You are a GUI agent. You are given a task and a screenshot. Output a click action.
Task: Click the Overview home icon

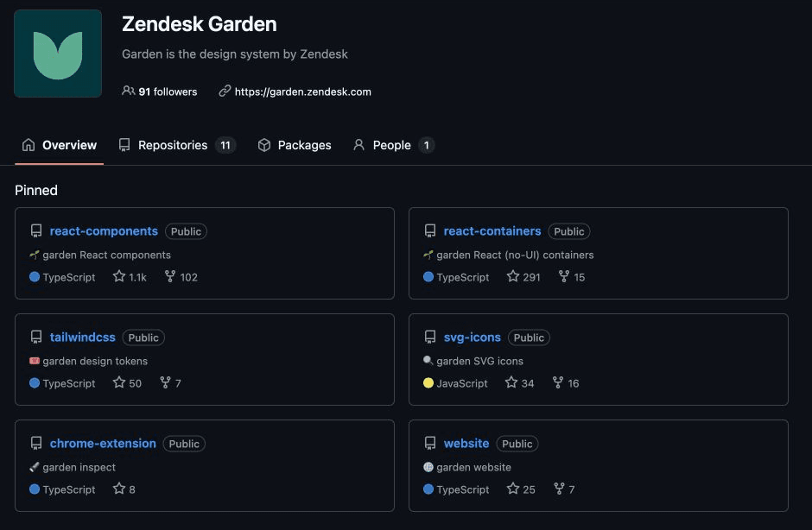point(29,145)
